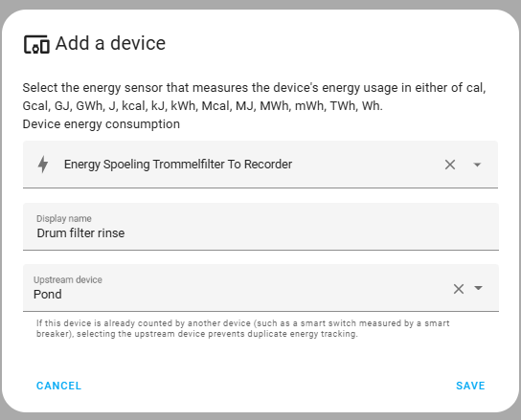The height and width of the screenshot is (420, 521).
Task: Click the Pond value text
Action: [x=48, y=294]
